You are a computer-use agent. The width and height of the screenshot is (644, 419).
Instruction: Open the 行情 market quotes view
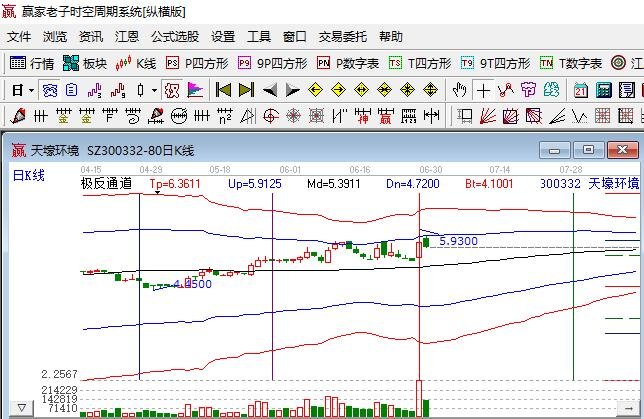32,63
